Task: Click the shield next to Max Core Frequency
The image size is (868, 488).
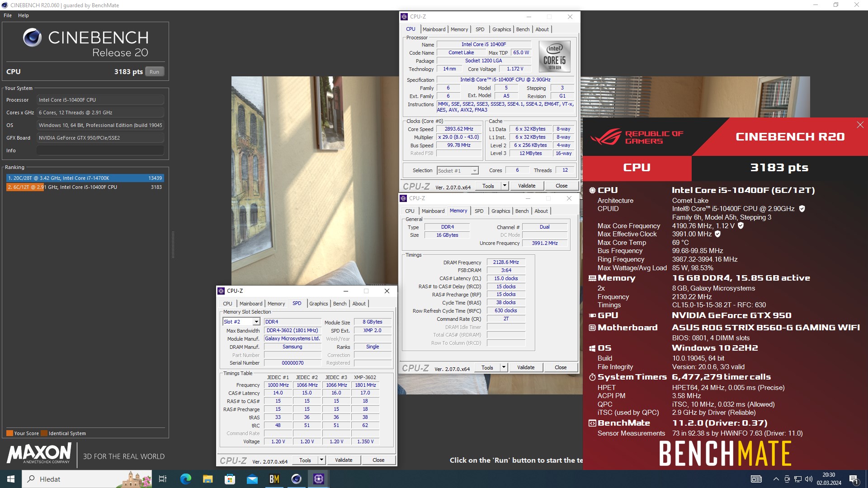Action: (741, 225)
